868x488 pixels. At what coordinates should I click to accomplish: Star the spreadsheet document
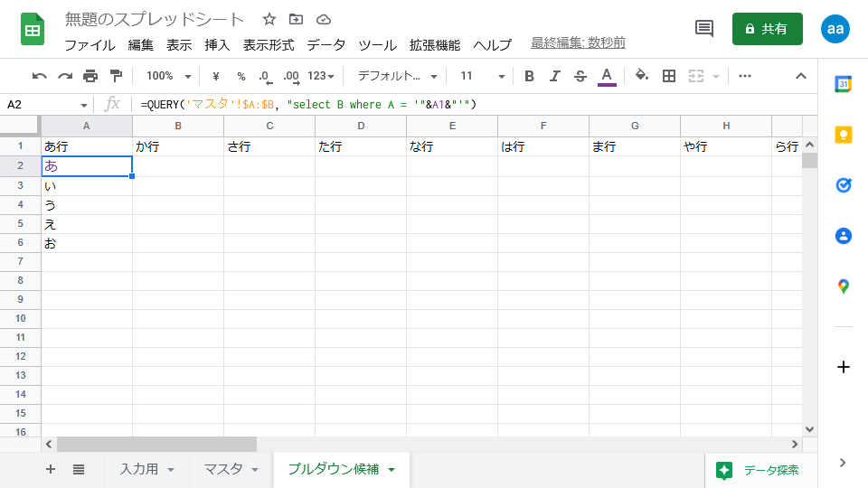[x=269, y=19]
